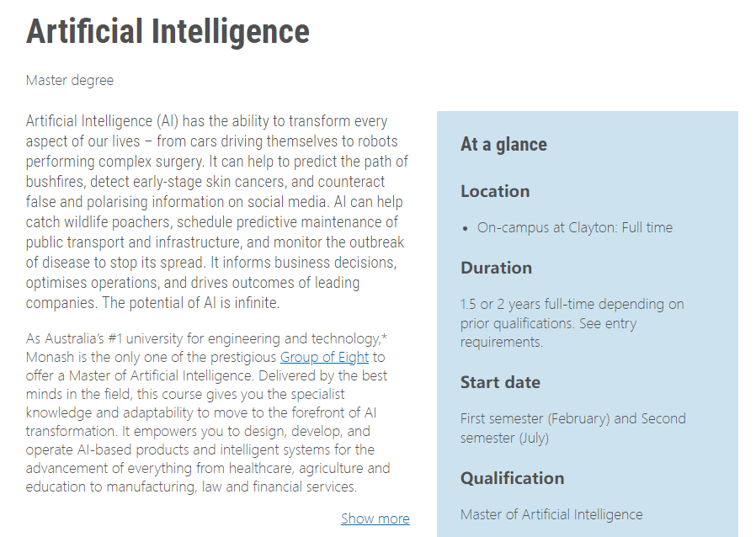The image size is (756, 537).
Task: Click the See entry requirements text
Action: [547, 332]
